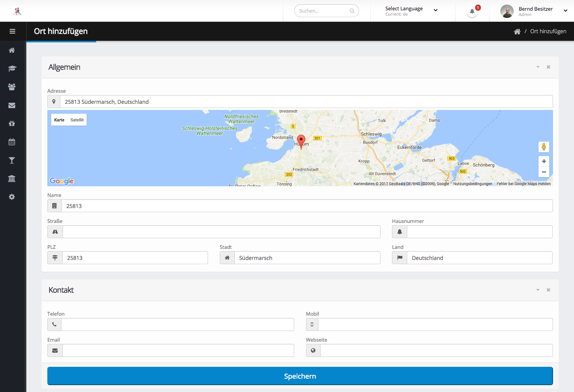This screenshot has height=392, width=574.
Task: Click the mobile icon beside Mobil
Action: tap(312, 324)
